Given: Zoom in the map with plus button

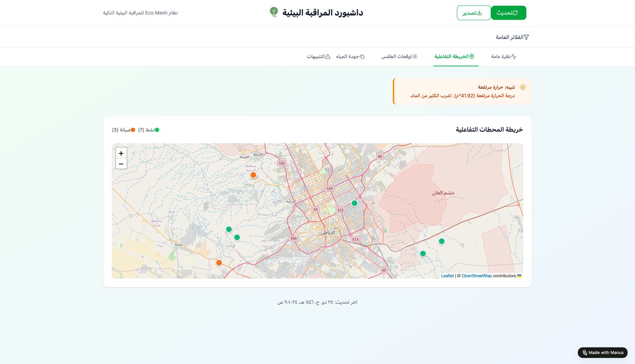Looking at the screenshot, I should (121, 153).
